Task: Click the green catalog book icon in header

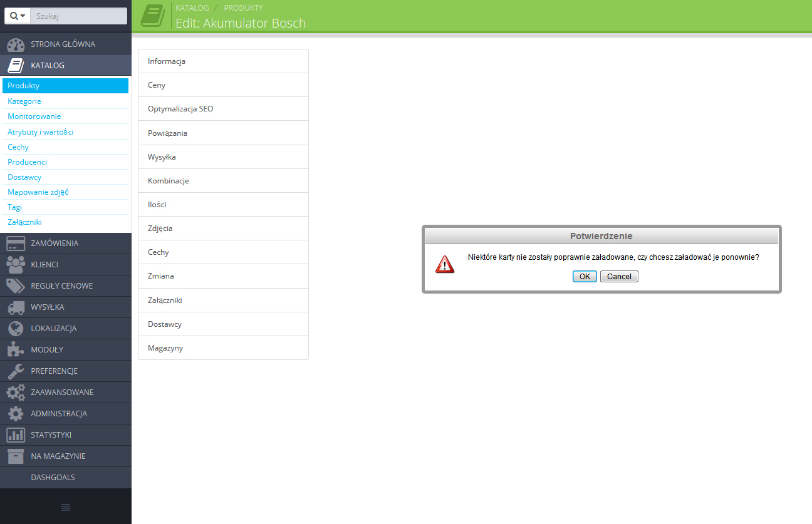Action: (153, 16)
